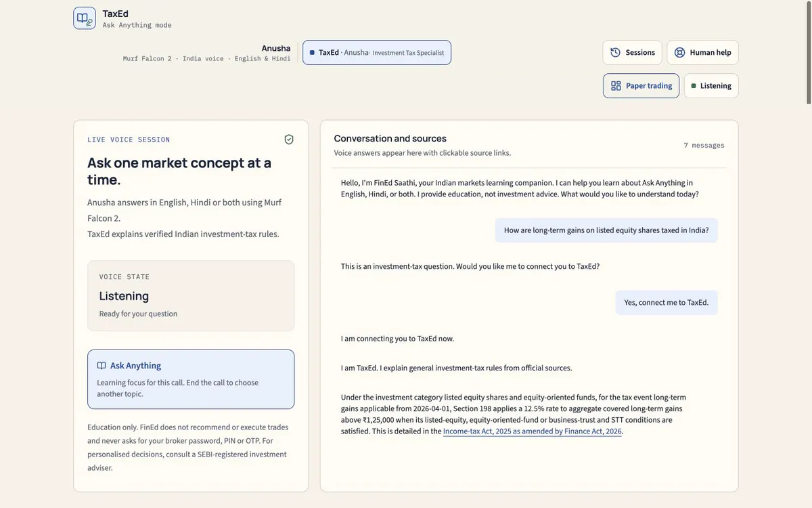The image size is (812, 508).
Task: Click the "Ask Anything mode" header subtitle
Action: point(137,25)
